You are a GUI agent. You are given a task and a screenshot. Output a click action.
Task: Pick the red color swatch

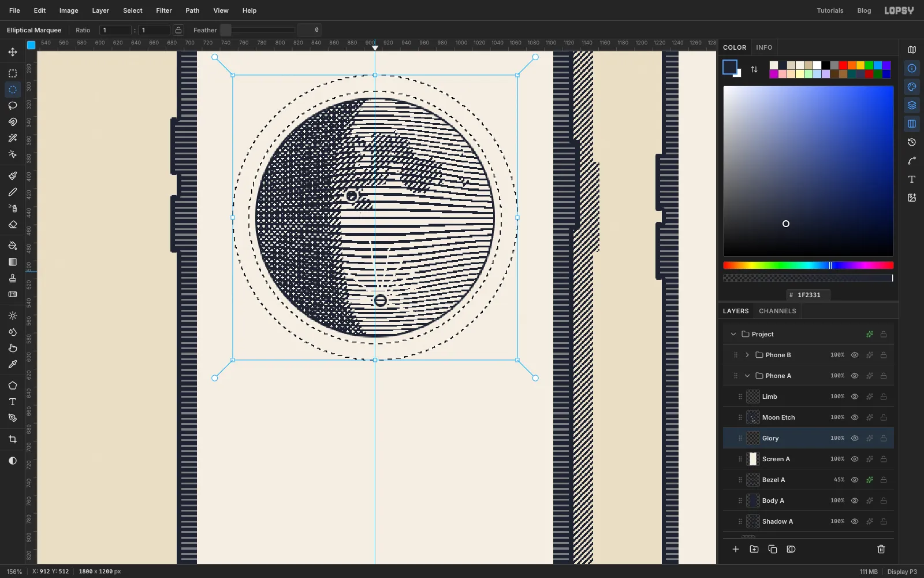point(843,65)
